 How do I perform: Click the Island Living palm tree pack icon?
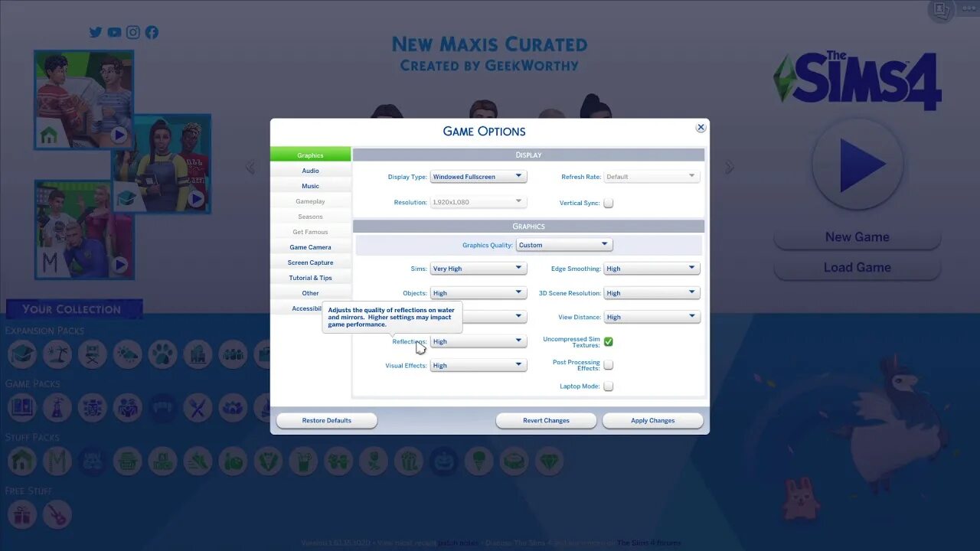(57, 354)
